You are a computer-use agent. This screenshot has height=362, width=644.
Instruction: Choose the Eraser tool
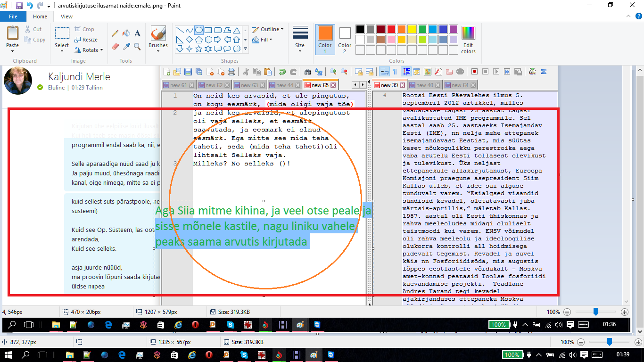tap(115, 46)
